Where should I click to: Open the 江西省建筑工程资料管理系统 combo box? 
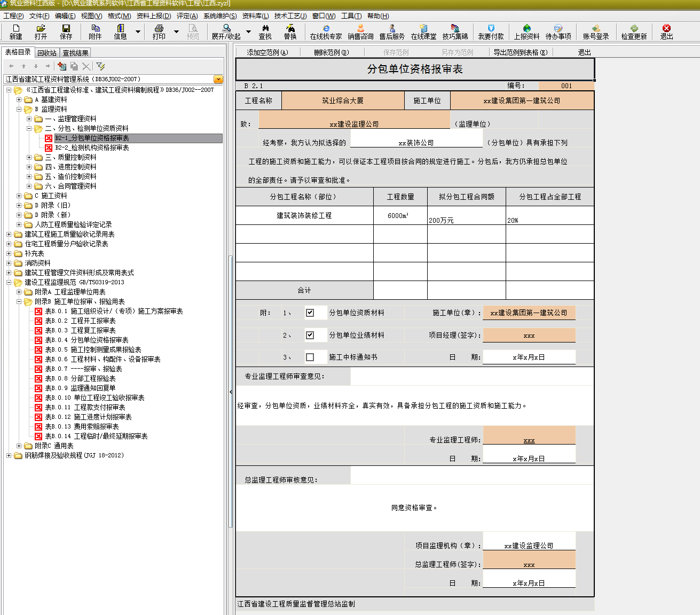point(218,79)
